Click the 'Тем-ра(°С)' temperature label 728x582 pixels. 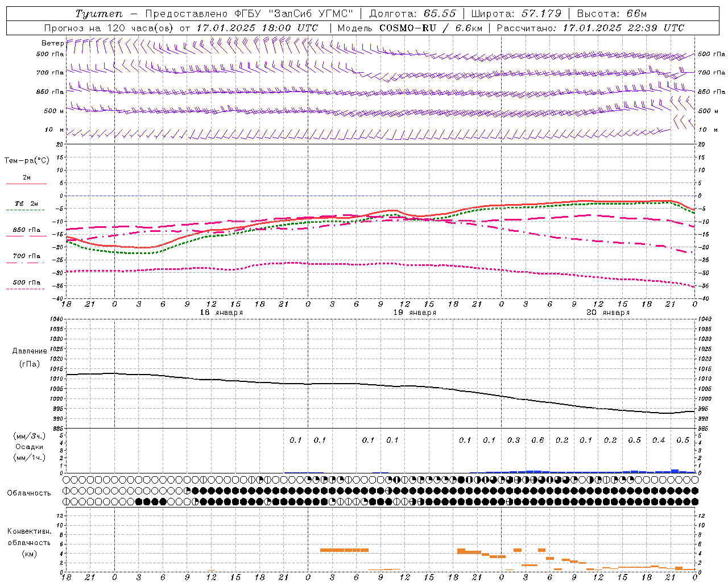[x=27, y=161]
